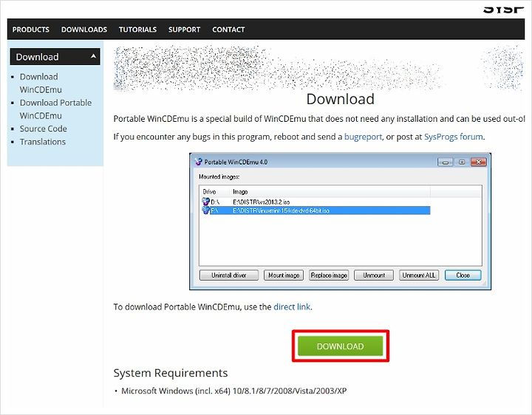Go to TUTORIALS in the top bar
The height and width of the screenshot is (415, 532).
(x=137, y=30)
